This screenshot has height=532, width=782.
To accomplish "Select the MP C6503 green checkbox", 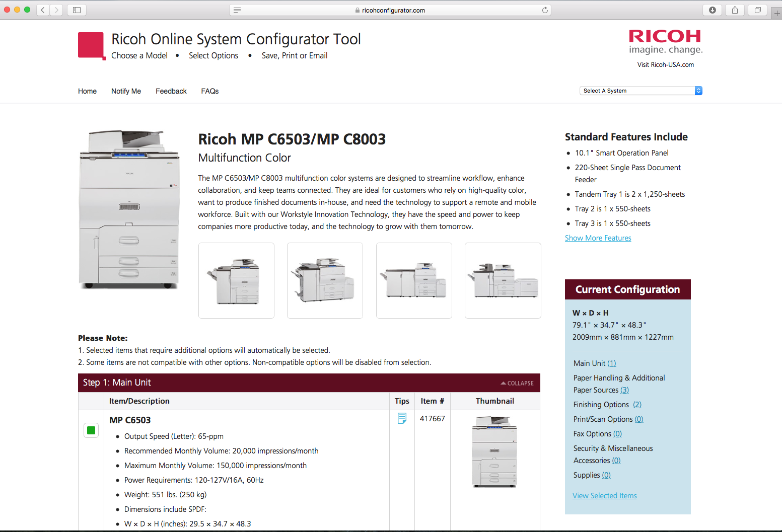I will [x=91, y=430].
